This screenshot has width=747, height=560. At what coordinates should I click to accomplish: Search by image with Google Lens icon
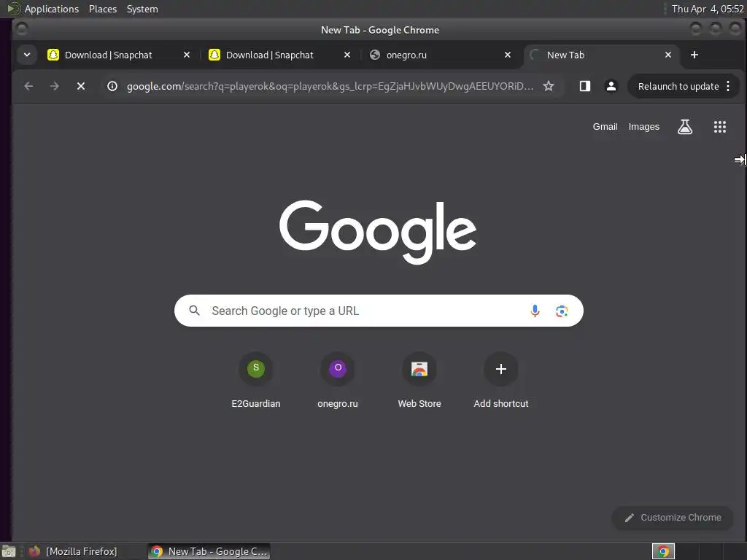point(562,311)
